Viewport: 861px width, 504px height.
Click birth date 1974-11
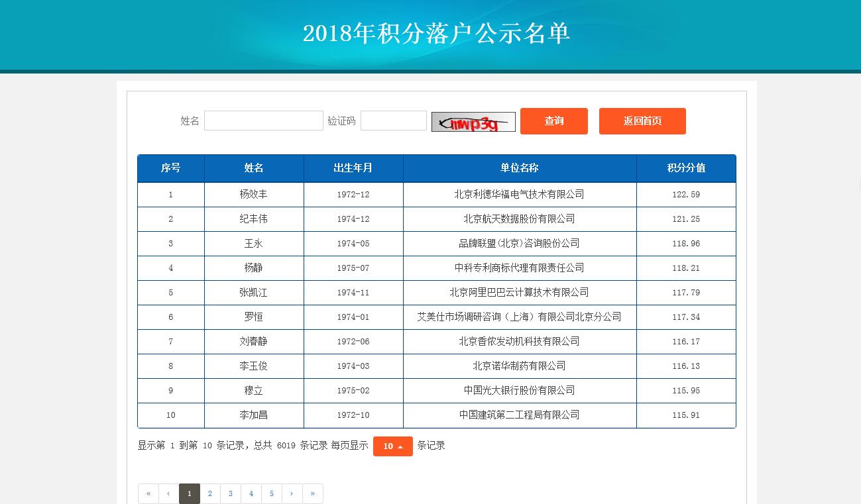pyautogui.click(x=353, y=293)
